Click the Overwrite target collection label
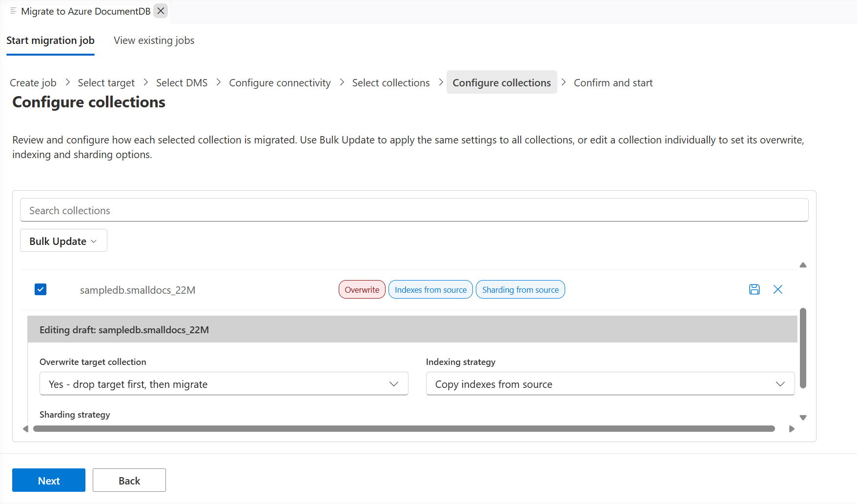This screenshot has width=857, height=504. point(93,362)
